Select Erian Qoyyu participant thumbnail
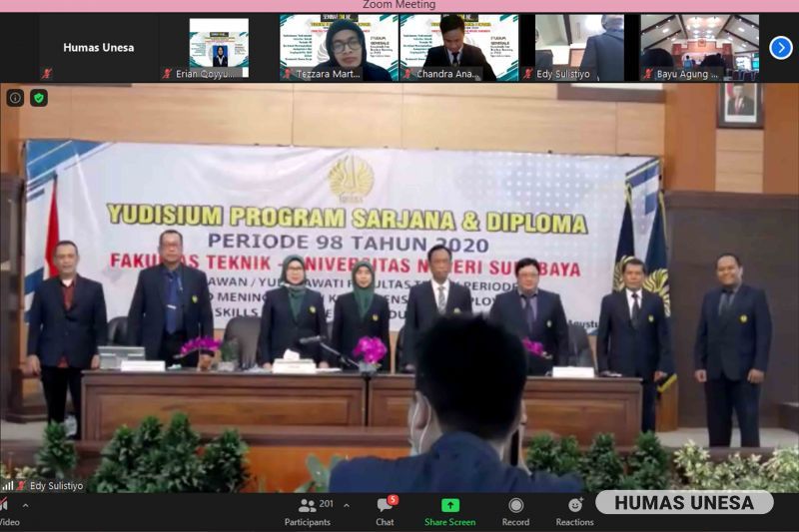Screen dimensions: 799x532 point(219,47)
